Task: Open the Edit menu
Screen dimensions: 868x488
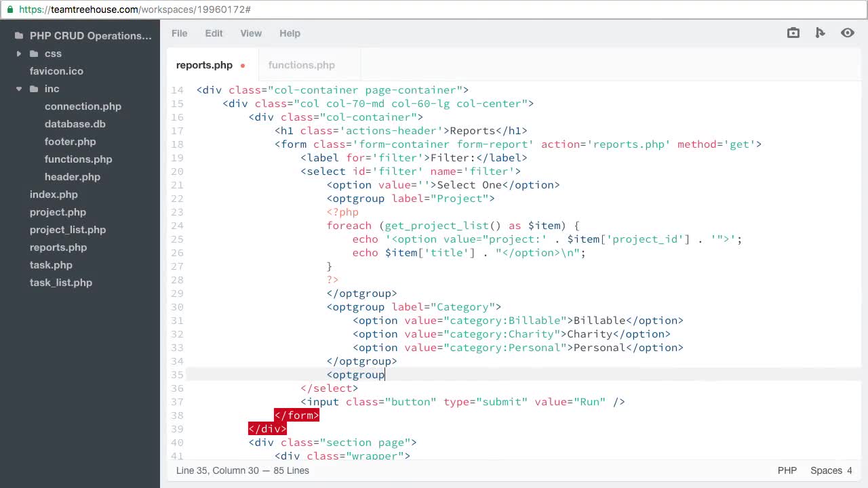Action: 214,33
